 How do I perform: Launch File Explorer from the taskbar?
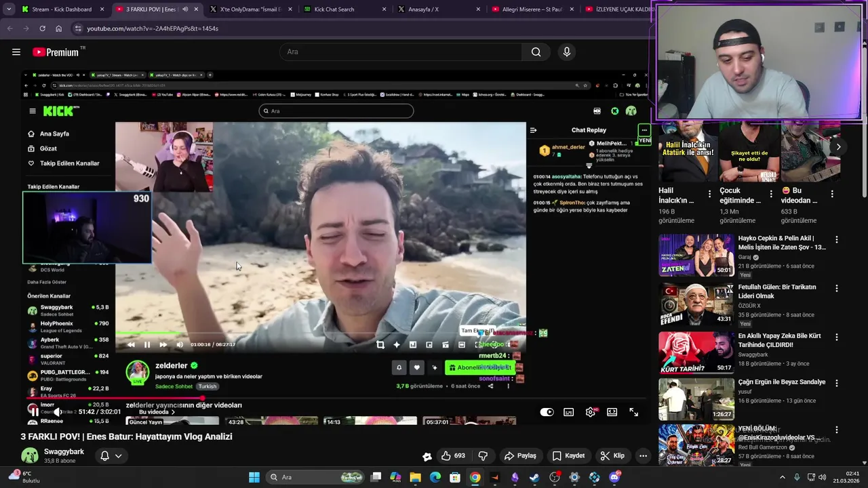click(415, 477)
